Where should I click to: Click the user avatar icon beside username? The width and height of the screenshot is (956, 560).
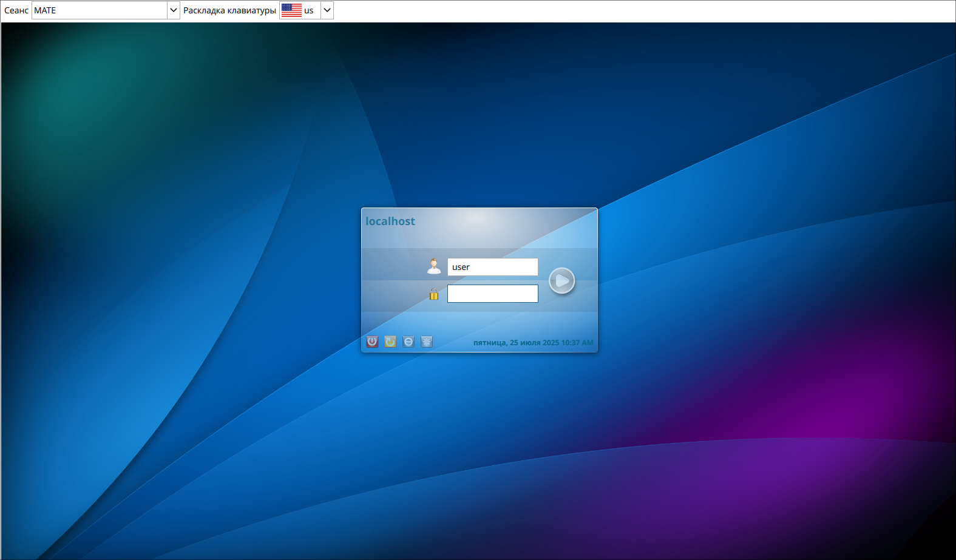coord(434,266)
